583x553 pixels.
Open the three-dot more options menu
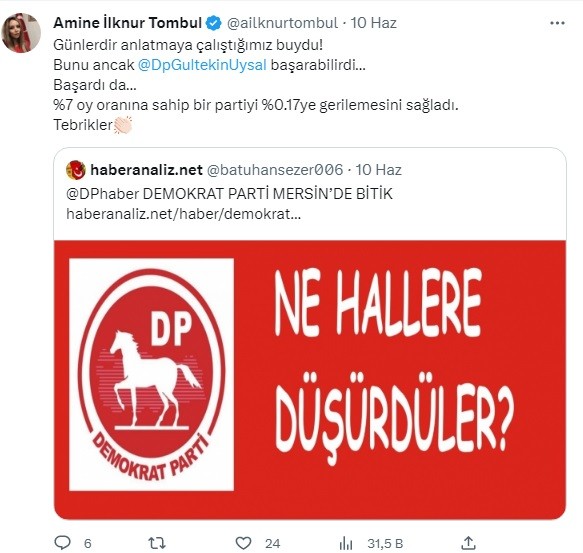click(557, 23)
